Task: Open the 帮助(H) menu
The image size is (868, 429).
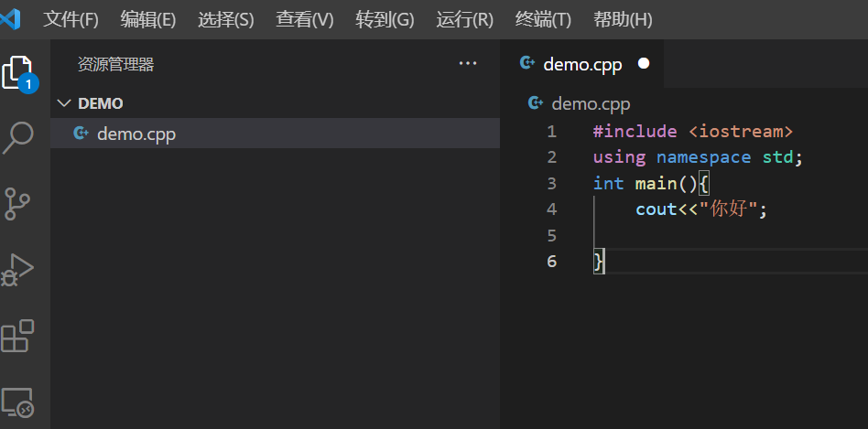Action: (623, 20)
